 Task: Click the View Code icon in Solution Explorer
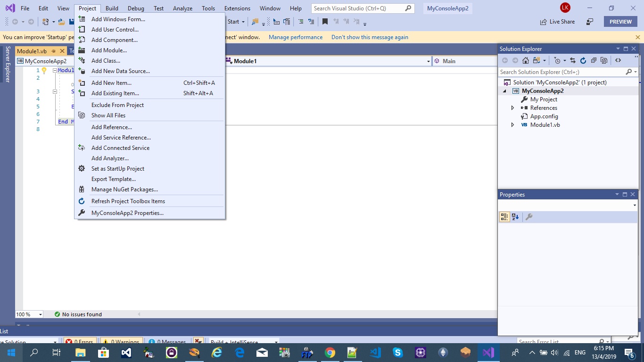tap(618, 60)
